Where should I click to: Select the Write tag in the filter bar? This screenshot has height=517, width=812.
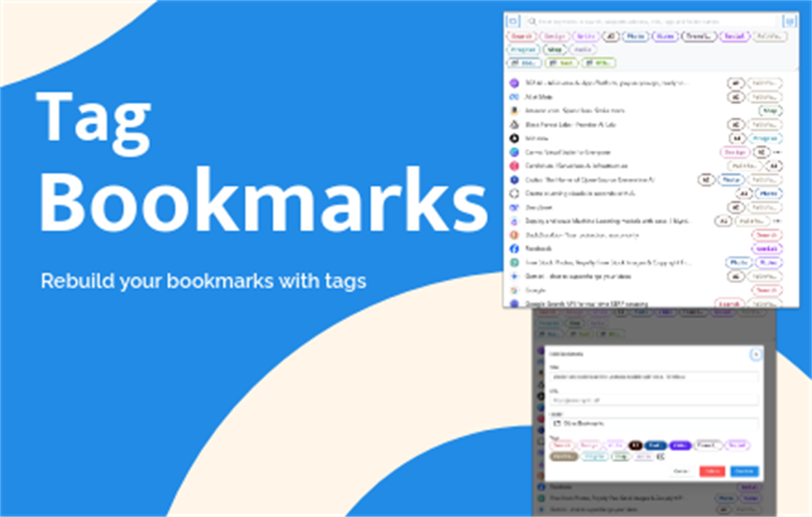586,37
